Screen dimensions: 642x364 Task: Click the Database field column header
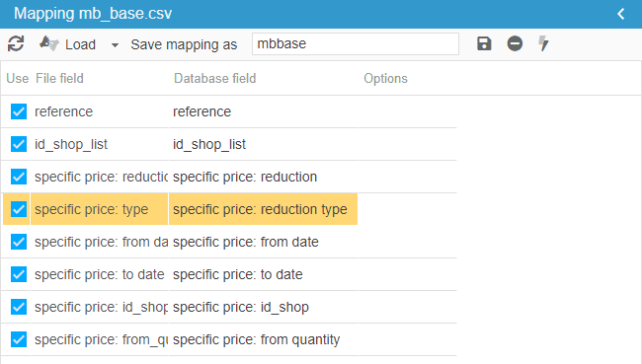point(215,78)
